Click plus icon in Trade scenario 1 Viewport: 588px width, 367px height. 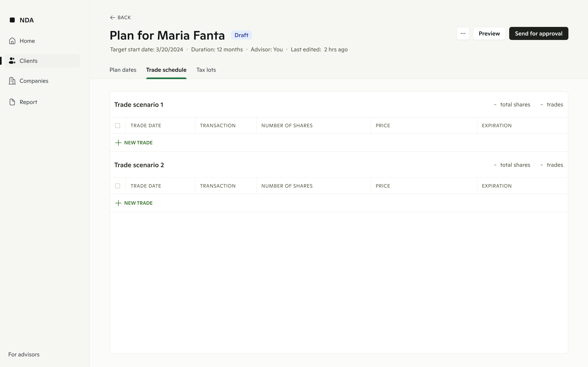(118, 143)
